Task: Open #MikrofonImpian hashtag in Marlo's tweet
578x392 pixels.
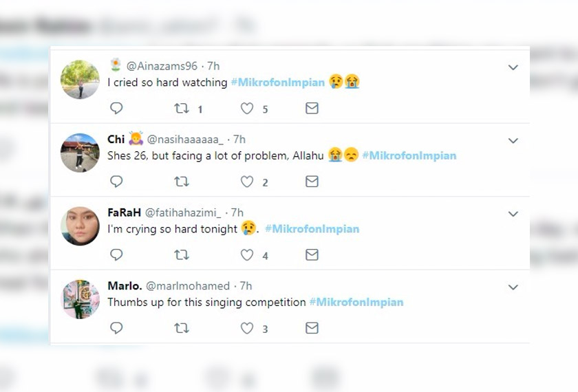Action: [x=356, y=302]
